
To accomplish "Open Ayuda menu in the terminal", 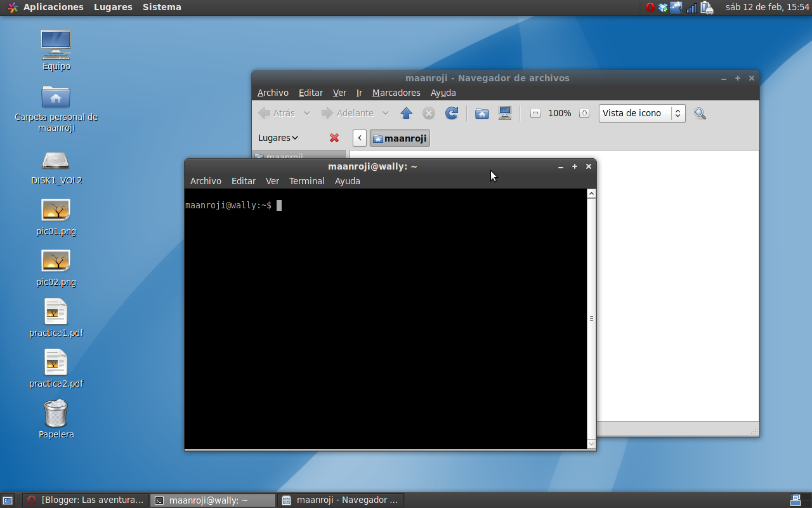I will coord(348,181).
